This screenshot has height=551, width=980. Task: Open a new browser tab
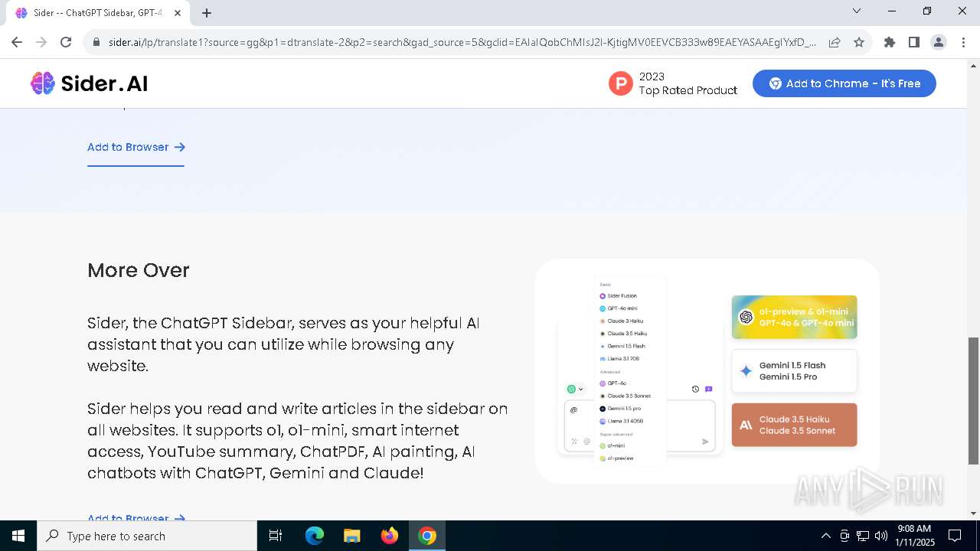207,12
